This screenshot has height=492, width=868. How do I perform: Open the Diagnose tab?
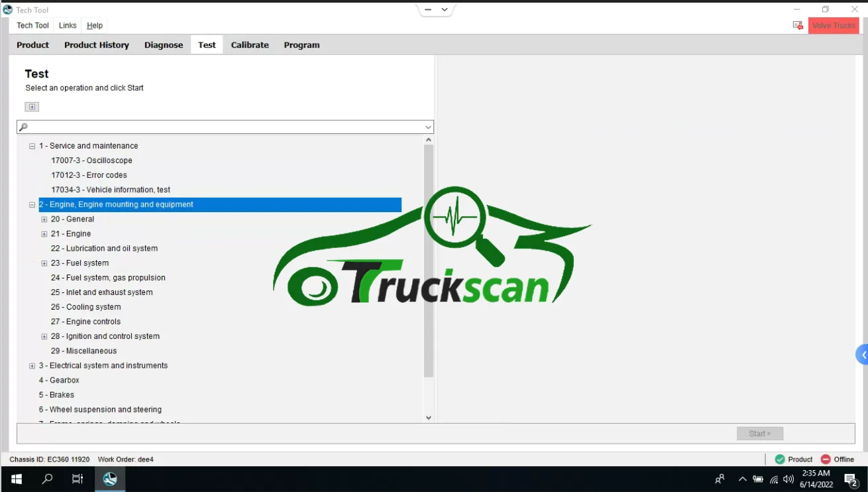click(x=164, y=45)
